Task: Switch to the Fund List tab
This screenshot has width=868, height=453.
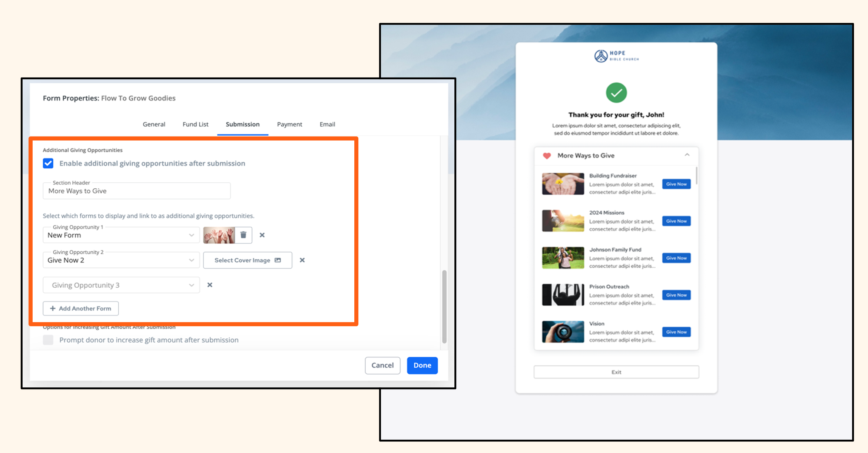Action: 195,124
